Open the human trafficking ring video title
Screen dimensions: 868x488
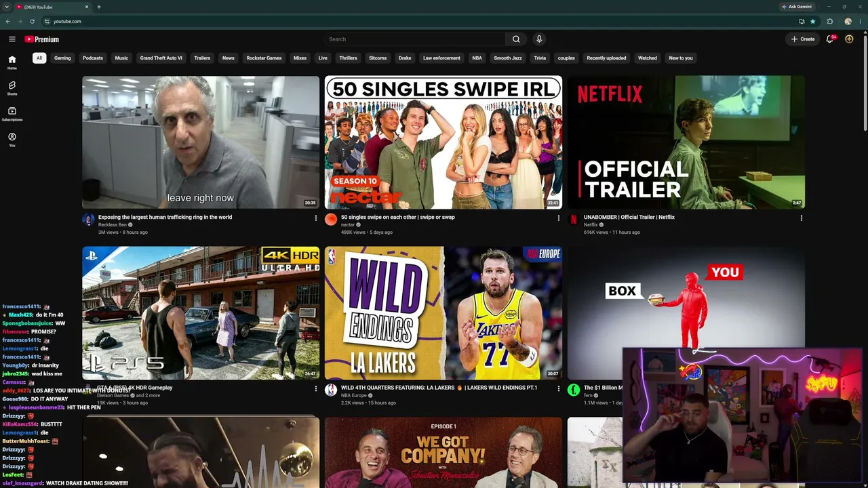pyautogui.click(x=165, y=218)
